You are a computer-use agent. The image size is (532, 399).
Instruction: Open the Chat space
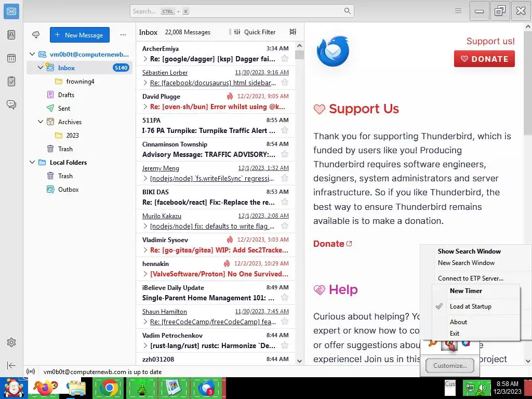point(11,104)
